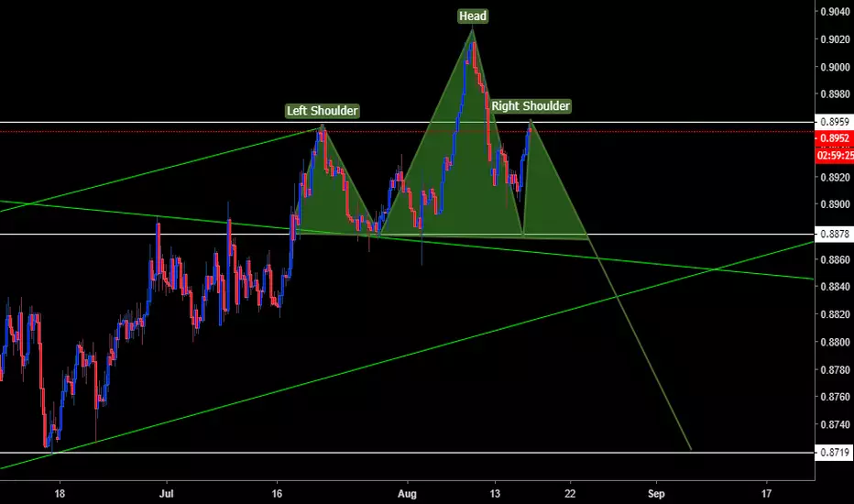Screen dimensions: 854x504
Task: Click the 0.8760 price axis label
Action: point(835,397)
